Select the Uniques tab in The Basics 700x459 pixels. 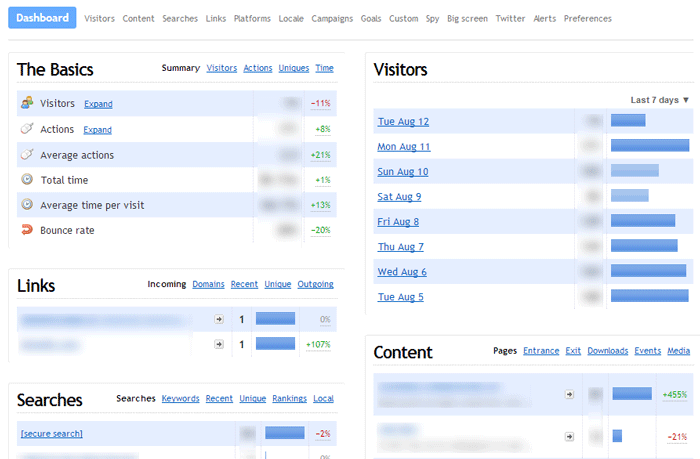[x=293, y=68]
